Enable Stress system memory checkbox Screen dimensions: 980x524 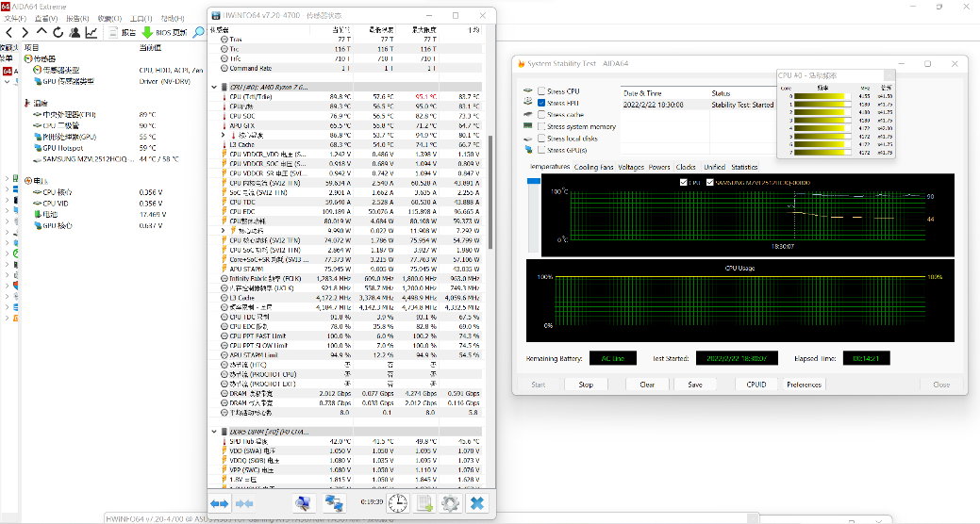(x=541, y=127)
